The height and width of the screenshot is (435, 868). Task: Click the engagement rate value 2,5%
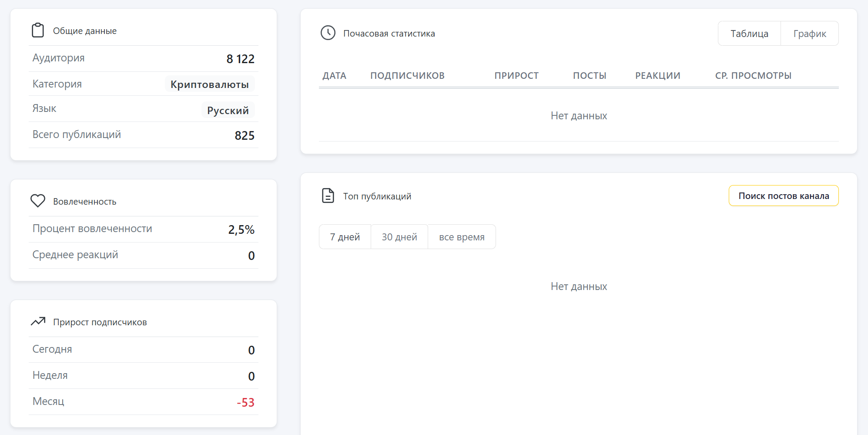(241, 229)
